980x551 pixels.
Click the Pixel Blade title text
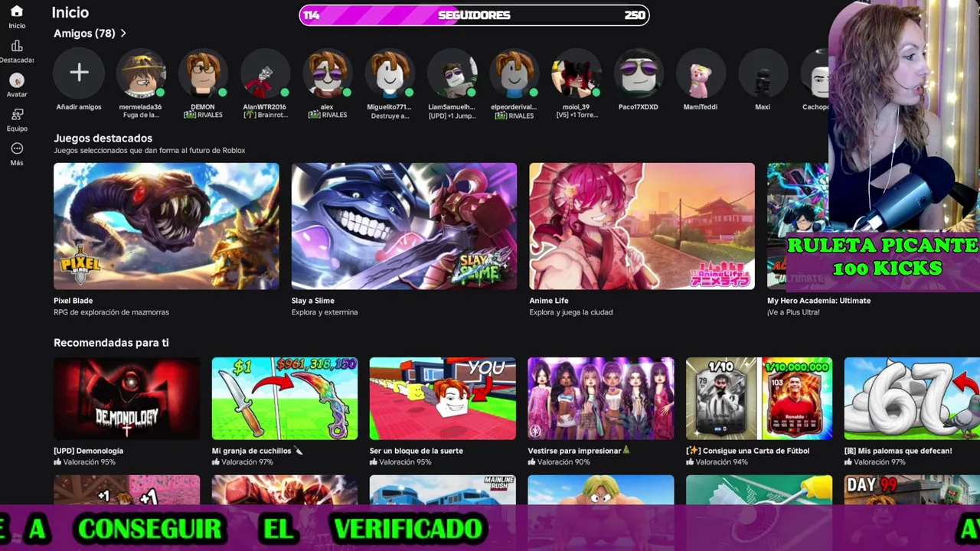(73, 301)
